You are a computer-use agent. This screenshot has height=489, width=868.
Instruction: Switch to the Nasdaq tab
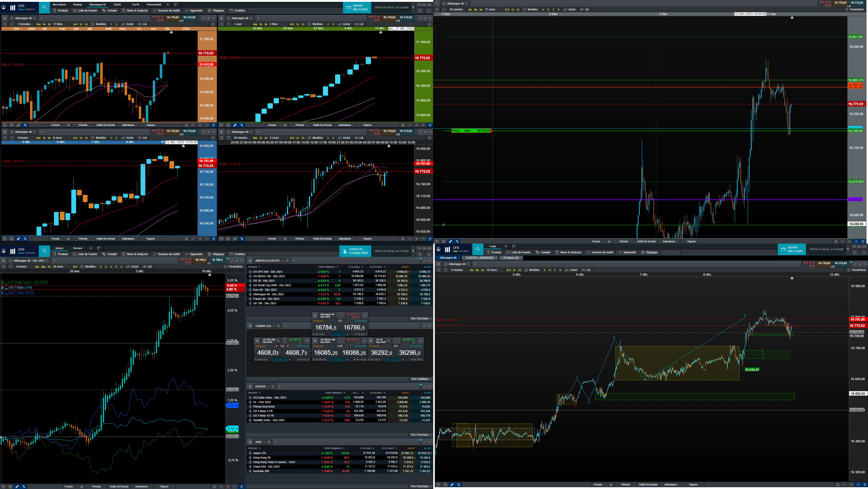[77, 4]
